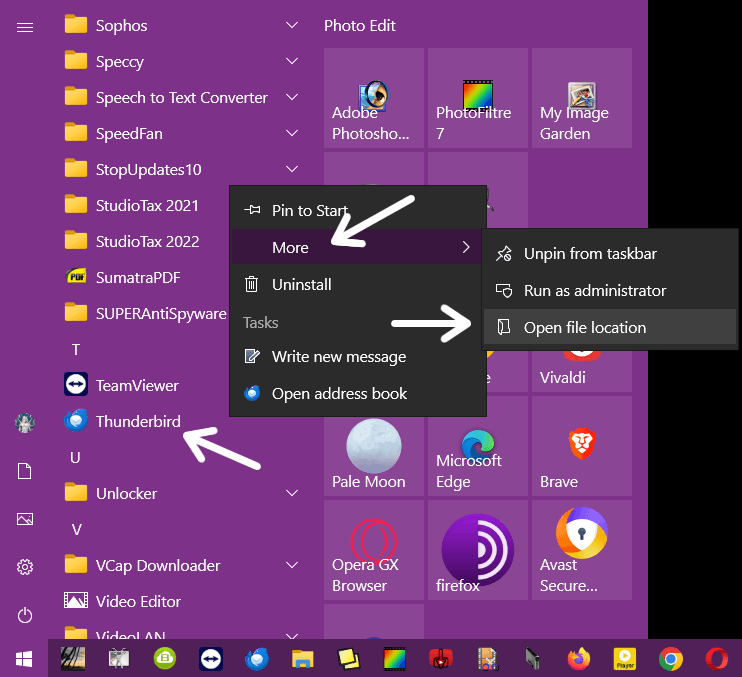The image size is (742, 677).
Task: Expand the Unlocker folder chevron
Action: click(x=292, y=493)
